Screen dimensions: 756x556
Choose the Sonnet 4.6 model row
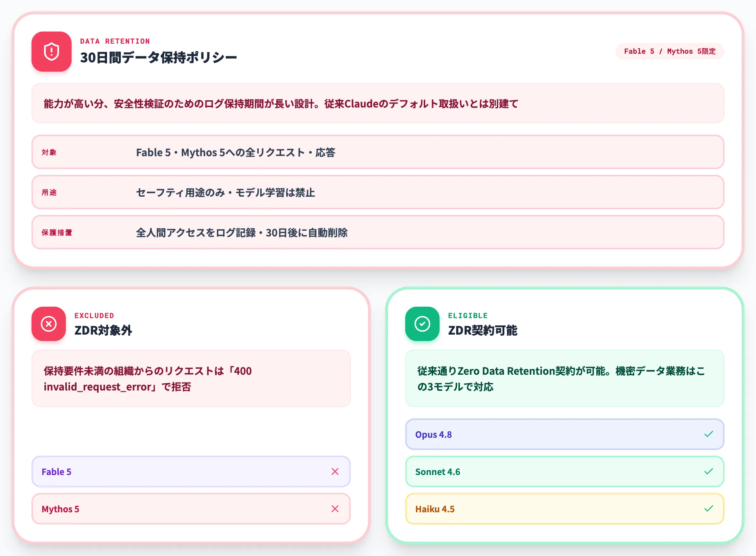pos(565,471)
